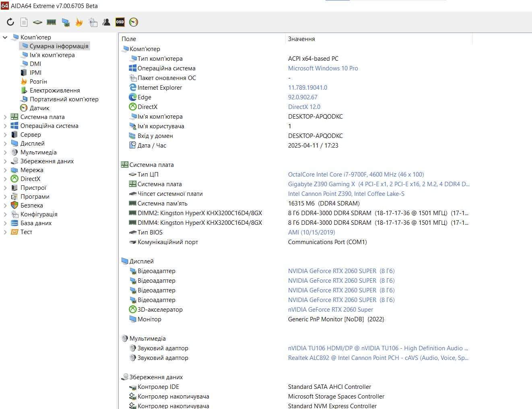Open the DirectX 12.0 link
532x409 pixels.
(x=304, y=107)
